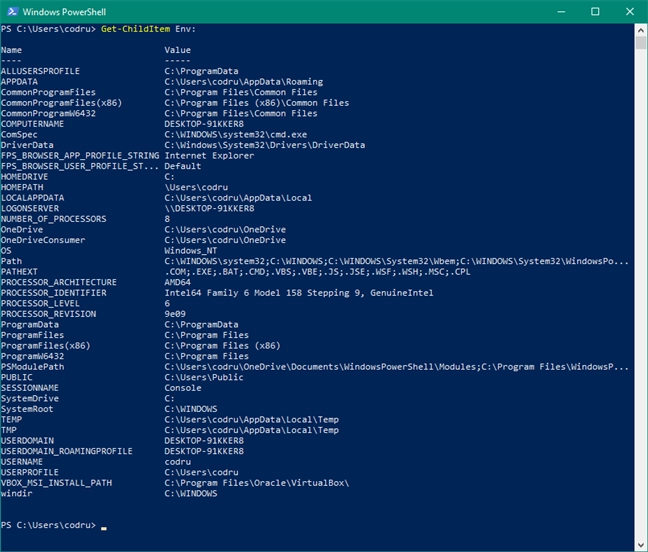Click the Name column header
This screenshot has height=552, width=648.
(x=11, y=50)
